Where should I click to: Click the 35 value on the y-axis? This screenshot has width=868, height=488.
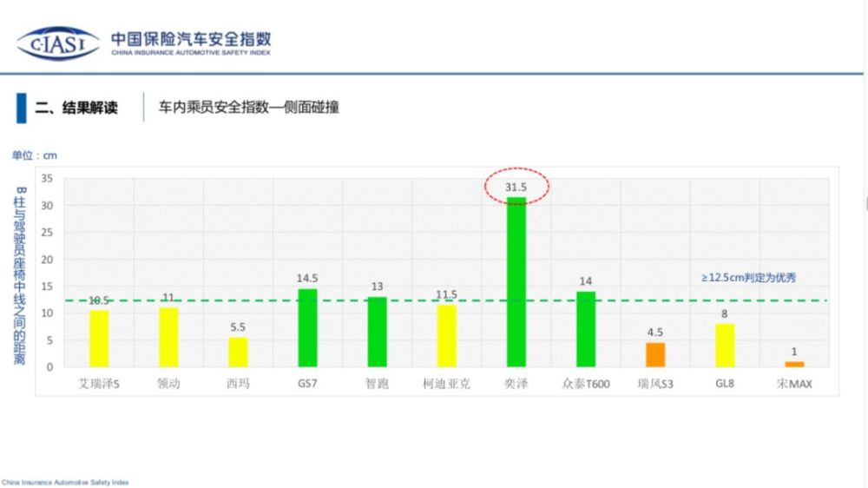pyautogui.click(x=47, y=178)
